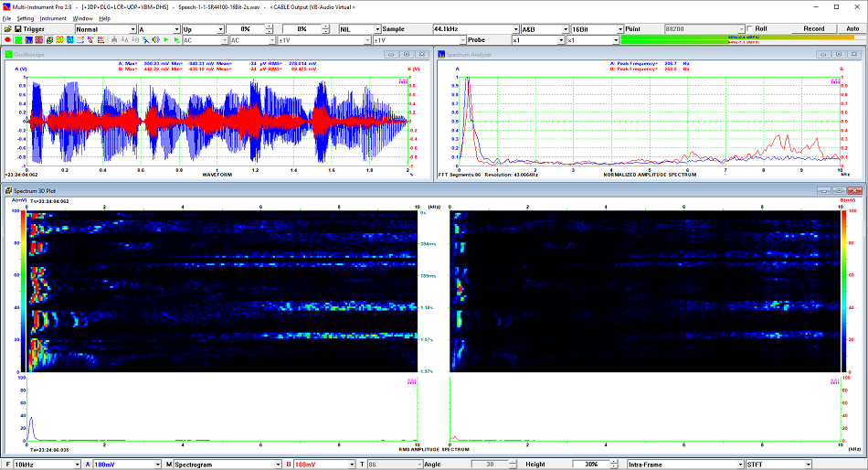Open the oscilloscope view icon

[18, 40]
